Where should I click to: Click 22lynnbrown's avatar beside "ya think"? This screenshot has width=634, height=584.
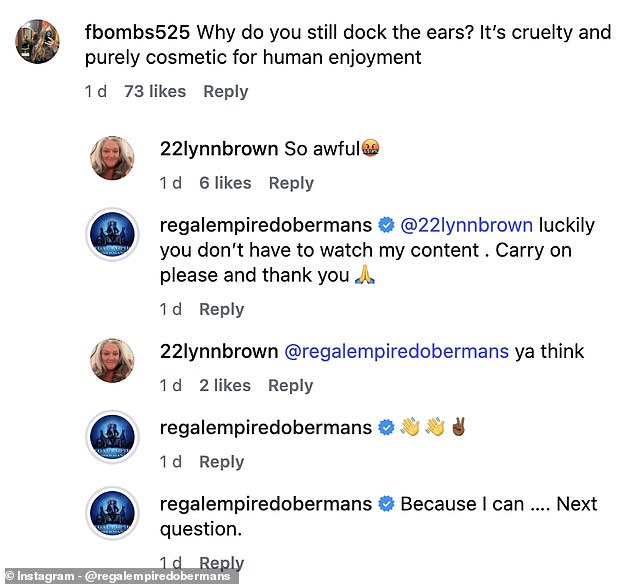112,360
